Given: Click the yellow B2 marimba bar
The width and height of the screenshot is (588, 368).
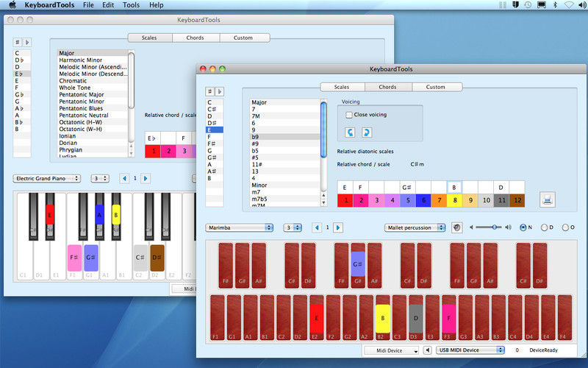Looking at the screenshot, I should point(382,318).
